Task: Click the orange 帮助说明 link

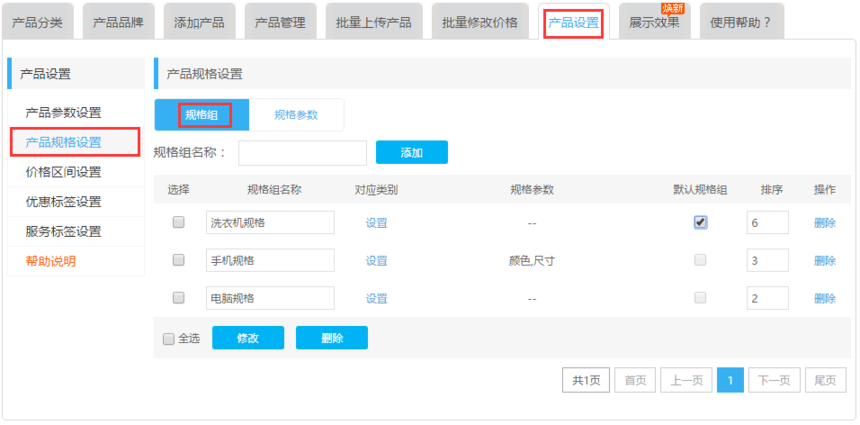Action: [x=50, y=261]
